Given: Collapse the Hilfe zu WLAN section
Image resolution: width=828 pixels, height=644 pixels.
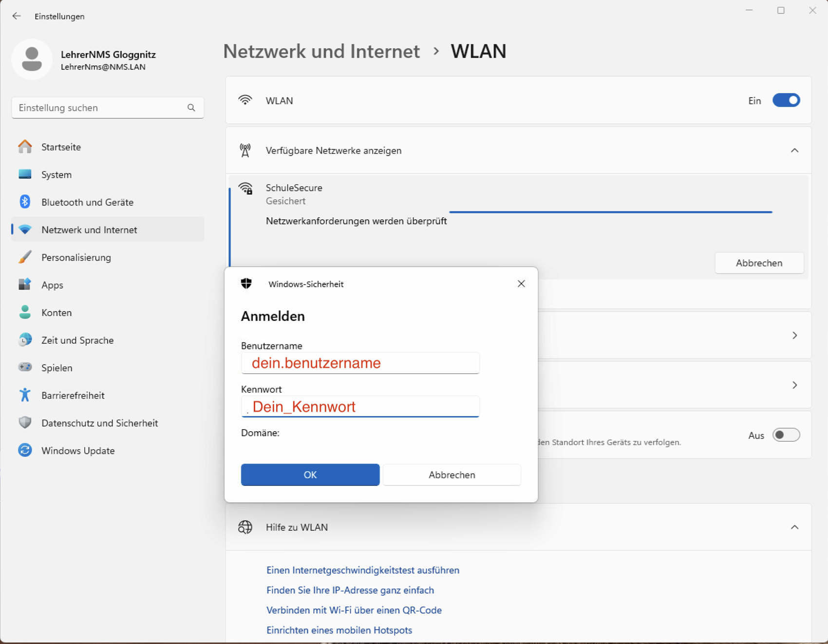Looking at the screenshot, I should point(795,527).
